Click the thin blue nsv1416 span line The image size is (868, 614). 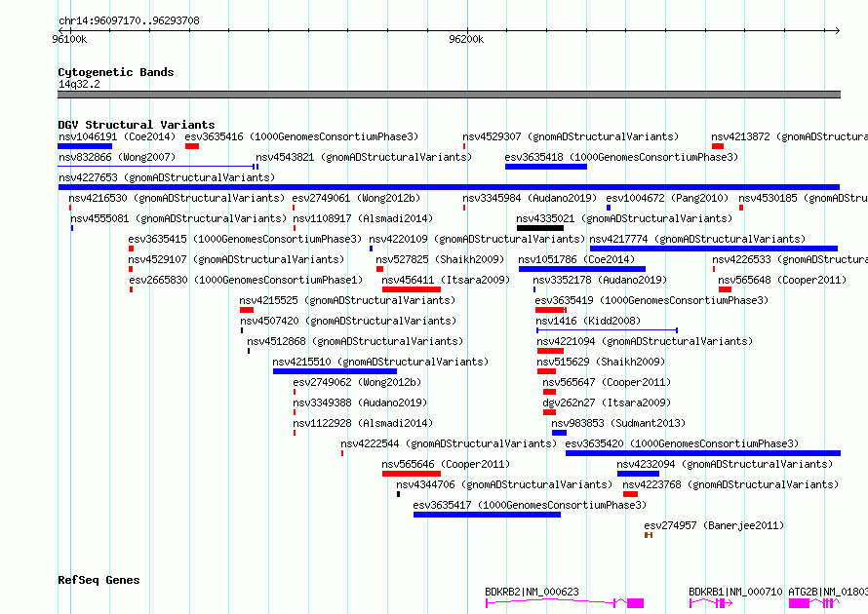pos(607,330)
